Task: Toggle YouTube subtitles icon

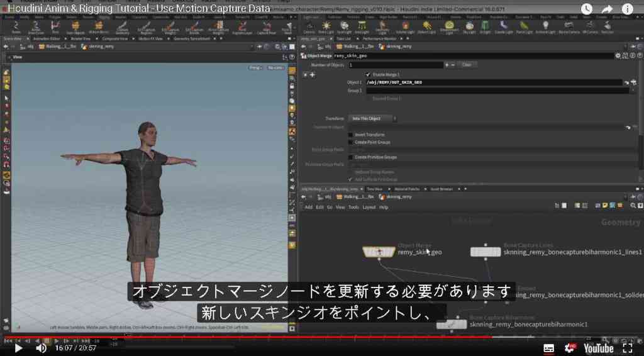Action: (548, 348)
